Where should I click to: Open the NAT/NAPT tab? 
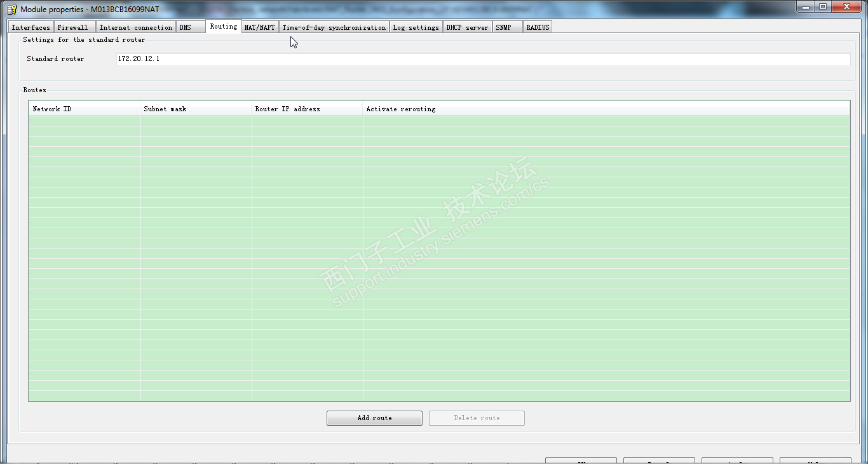260,27
